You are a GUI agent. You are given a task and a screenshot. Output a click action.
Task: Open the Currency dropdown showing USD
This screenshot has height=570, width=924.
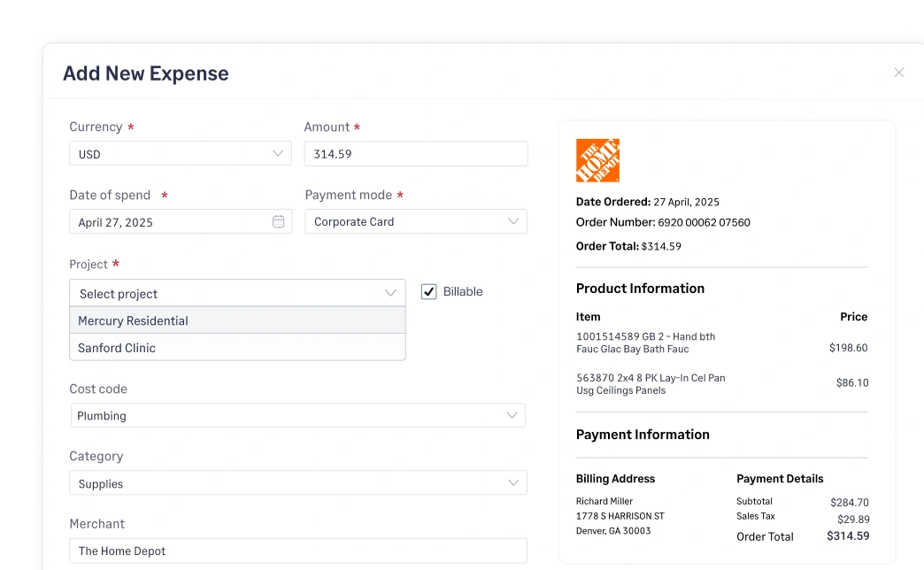click(x=180, y=153)
